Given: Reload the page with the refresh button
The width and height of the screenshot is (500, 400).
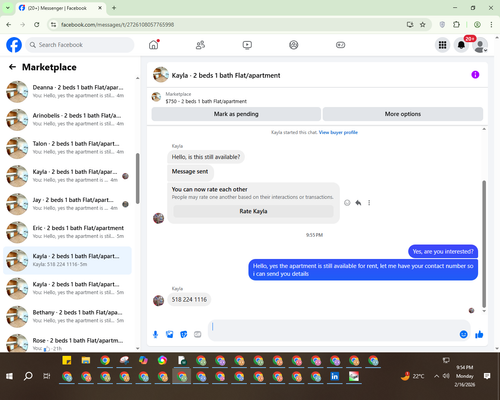Looking at the screenshot, I should tap(37, 24).
